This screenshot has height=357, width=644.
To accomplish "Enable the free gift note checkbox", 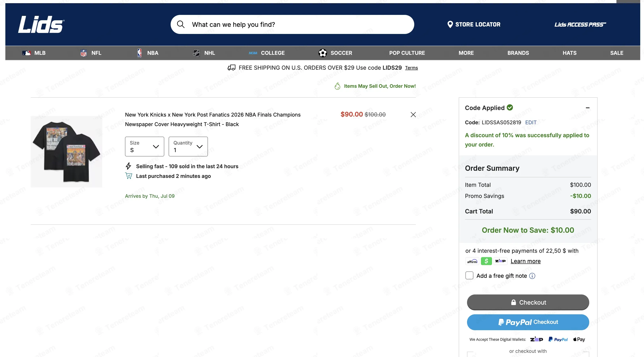I will point(469,275).
